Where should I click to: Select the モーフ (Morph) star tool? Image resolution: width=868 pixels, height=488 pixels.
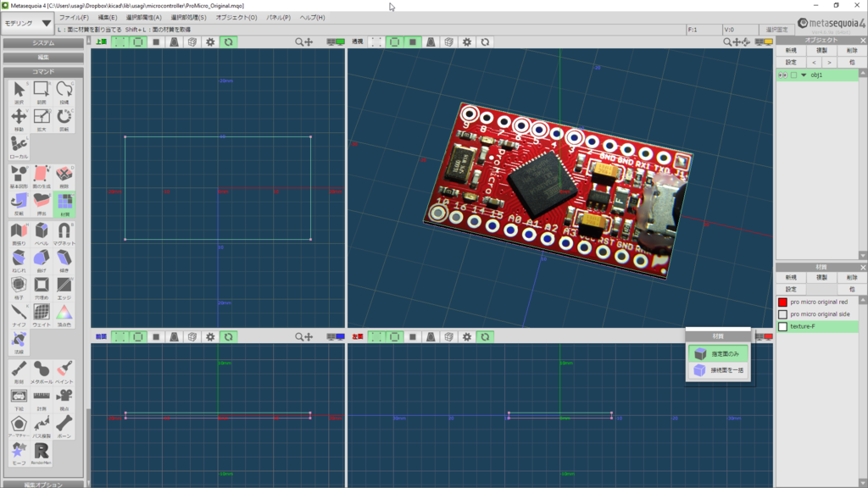19,454
